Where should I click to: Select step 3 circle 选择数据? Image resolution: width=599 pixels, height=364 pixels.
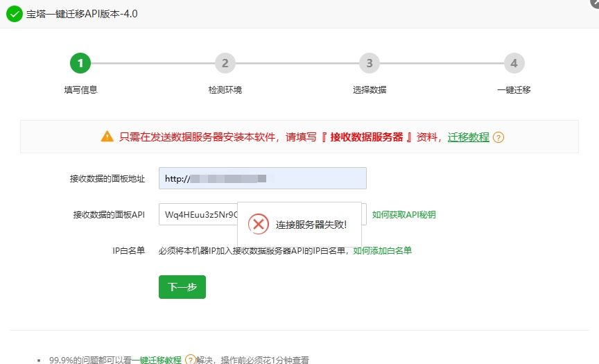(x=370, y=63)
